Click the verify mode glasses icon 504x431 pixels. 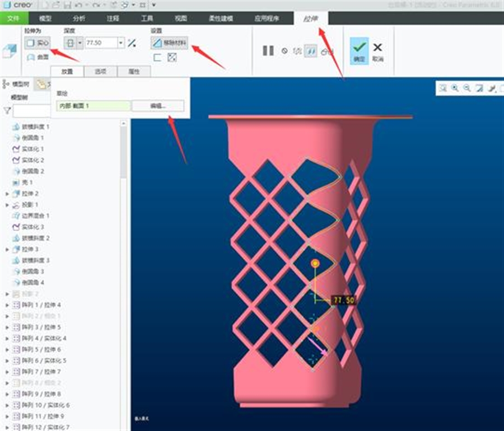pyautogui.click(x=327, y=51)
